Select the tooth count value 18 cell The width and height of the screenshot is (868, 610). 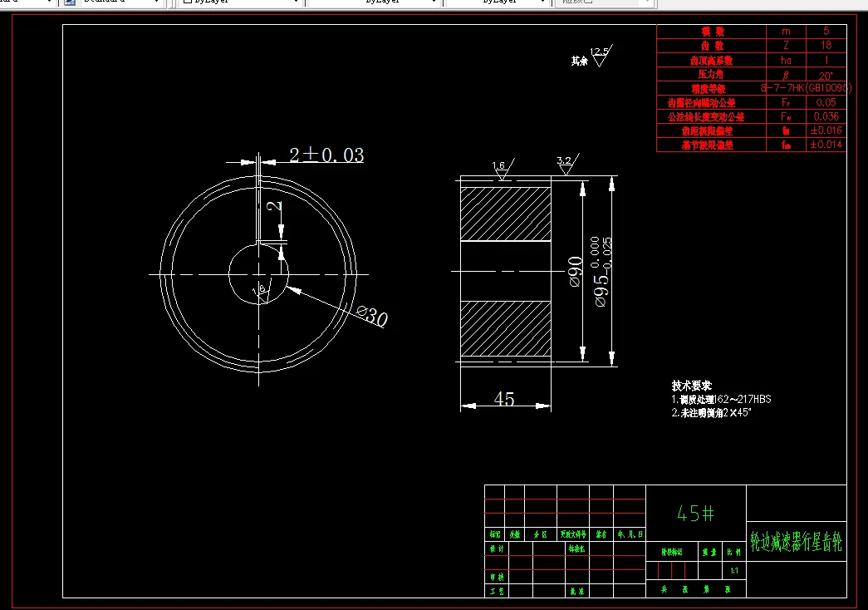coord(826,46)
